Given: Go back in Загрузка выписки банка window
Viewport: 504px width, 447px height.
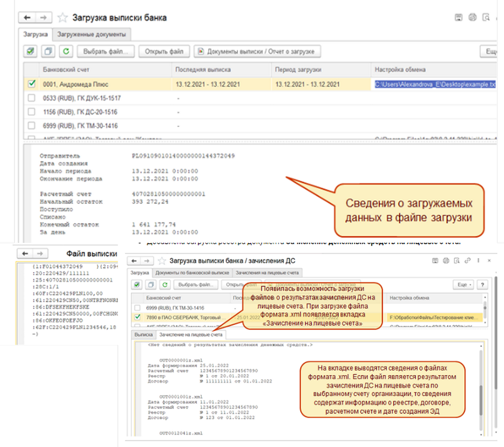Looking at the screenshot, I should coord(27,17).
